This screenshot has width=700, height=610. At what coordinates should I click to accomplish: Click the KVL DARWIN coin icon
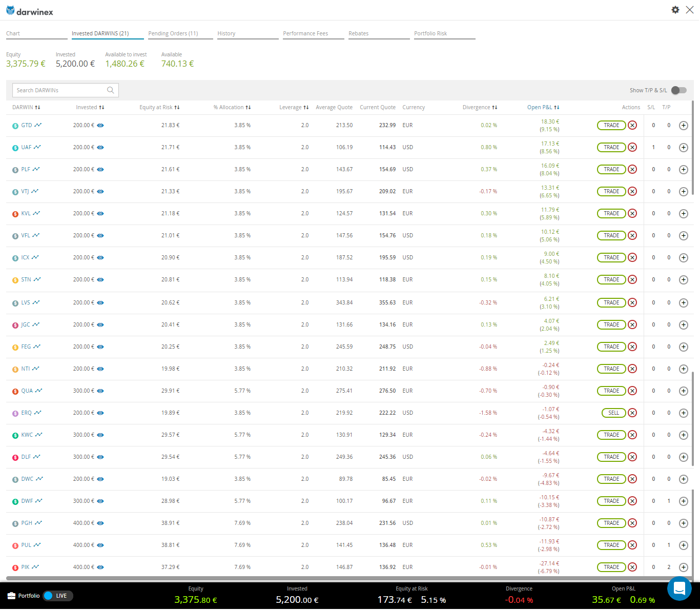coord(15,214)
